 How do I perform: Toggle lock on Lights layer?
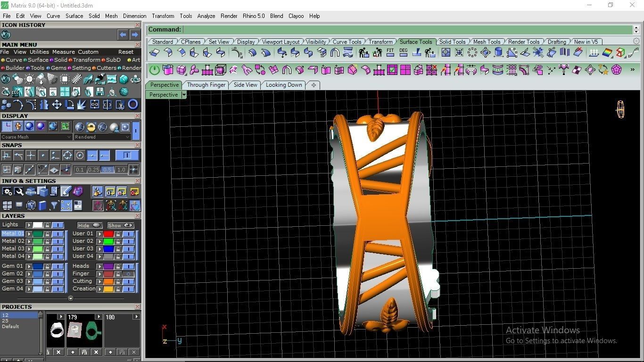47,225
